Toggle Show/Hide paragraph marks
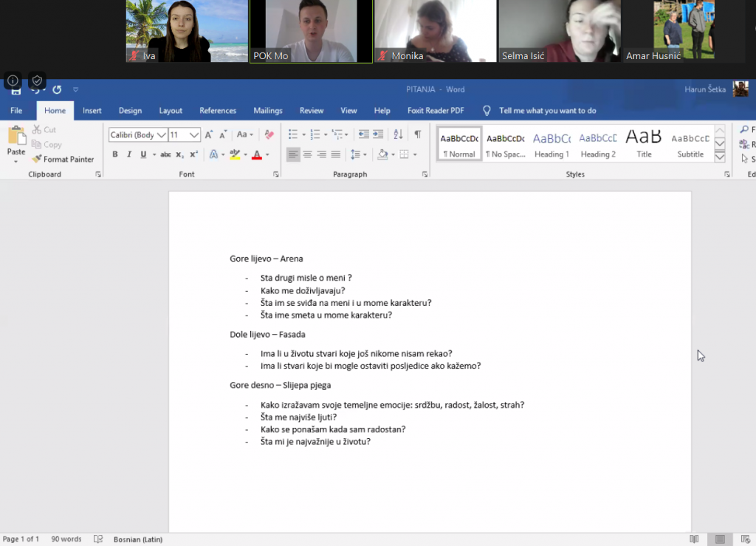The height and width of the screenshot is (546, 756). coord(417,134)
